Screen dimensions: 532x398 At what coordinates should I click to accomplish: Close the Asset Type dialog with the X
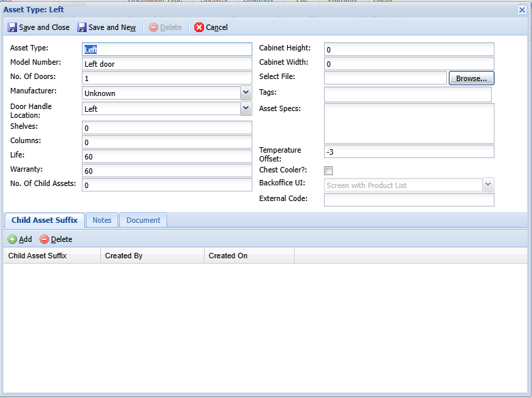pos(522,10)
